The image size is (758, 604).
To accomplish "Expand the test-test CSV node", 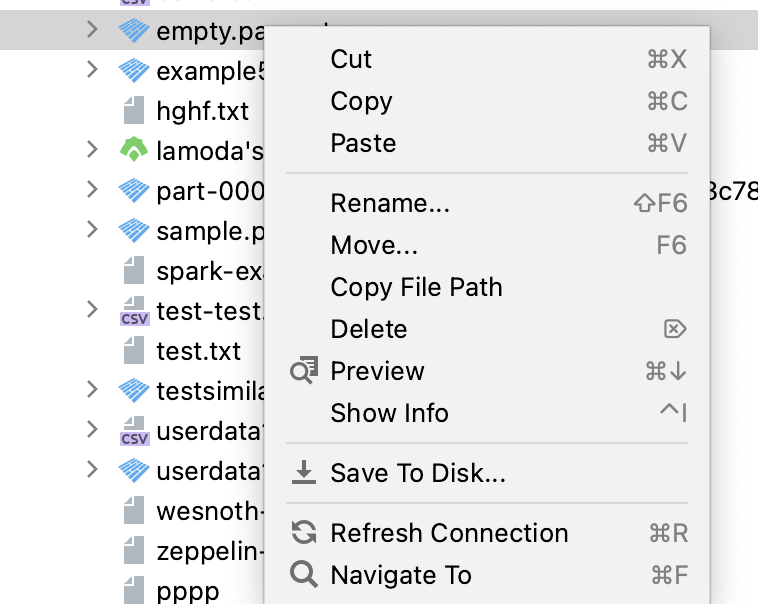I will tap(92, 309).
